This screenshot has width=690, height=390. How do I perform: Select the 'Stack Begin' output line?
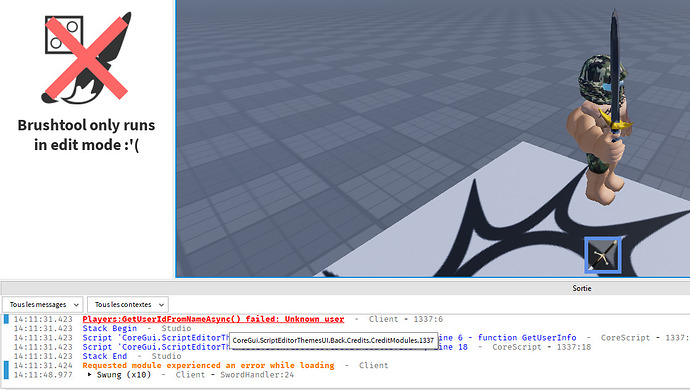[x=110, y=328]
